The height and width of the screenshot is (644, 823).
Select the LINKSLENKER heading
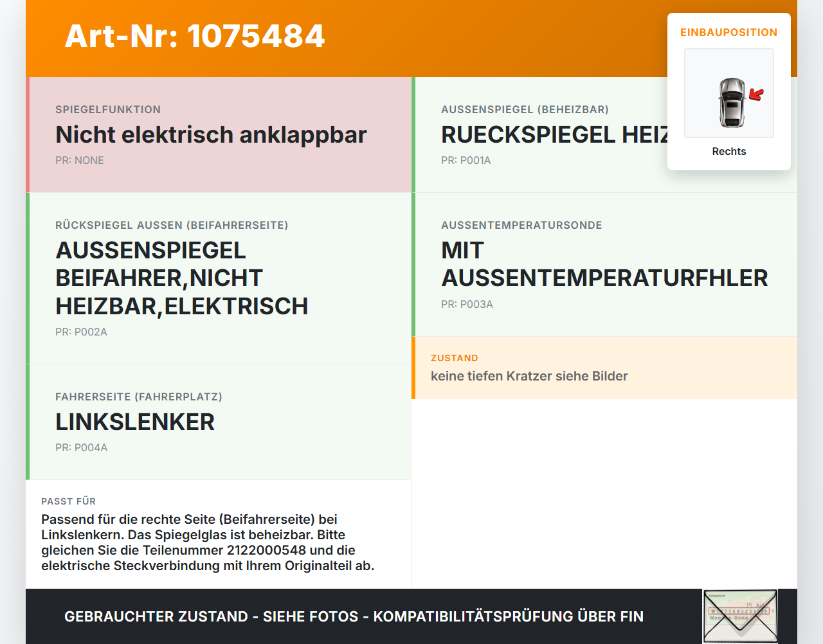tap(135, 422)
